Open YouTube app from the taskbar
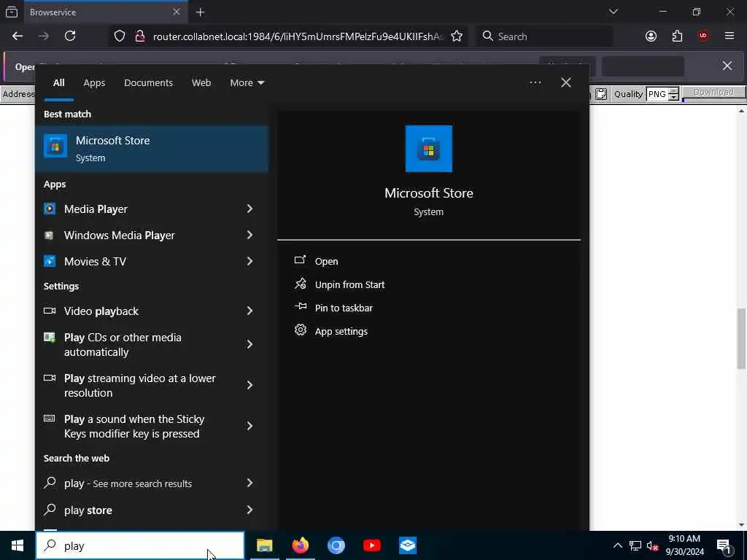 371,545
